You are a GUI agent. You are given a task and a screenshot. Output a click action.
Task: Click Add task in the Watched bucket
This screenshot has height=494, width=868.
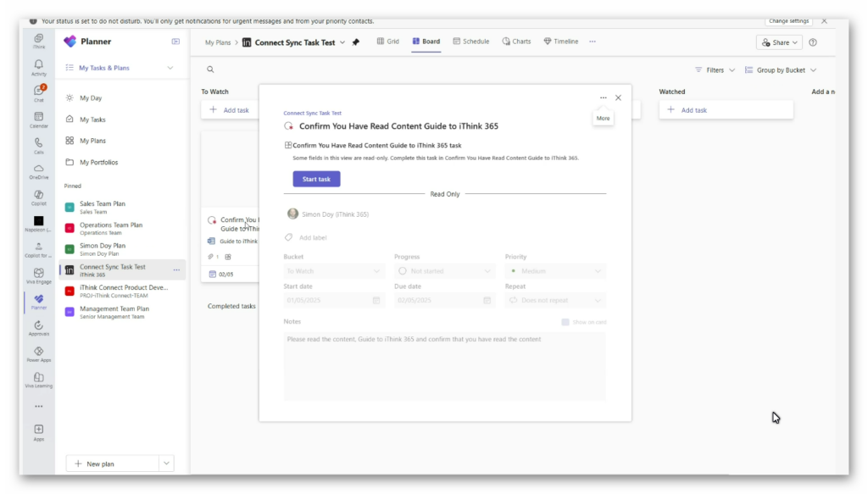(x=726, y=110)
